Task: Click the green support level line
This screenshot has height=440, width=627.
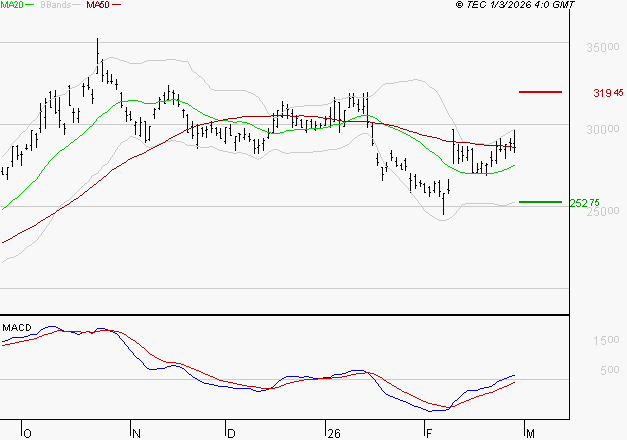Action: (540, 202)
